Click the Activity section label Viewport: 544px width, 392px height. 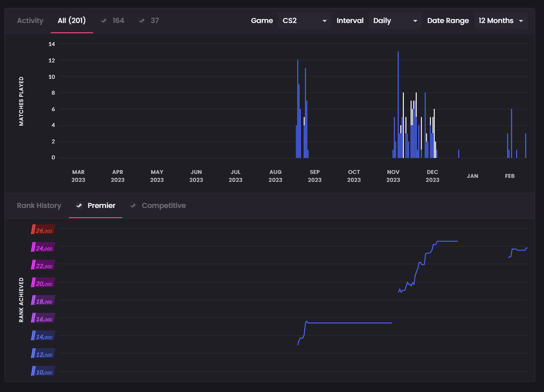tap(30, 20)
